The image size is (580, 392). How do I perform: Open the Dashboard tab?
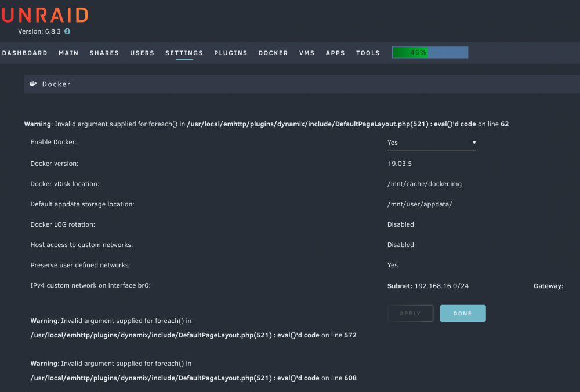(25, 53)
